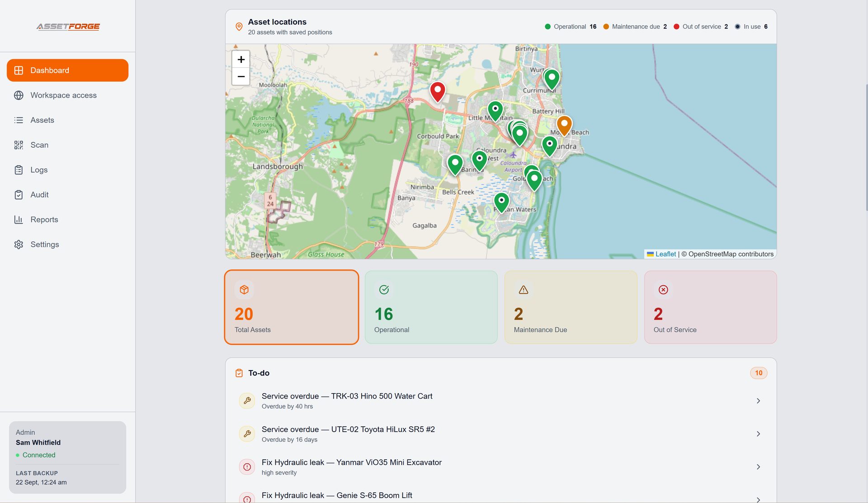
Task: Open the Maintenance Due card
Action: pos(571,307)
